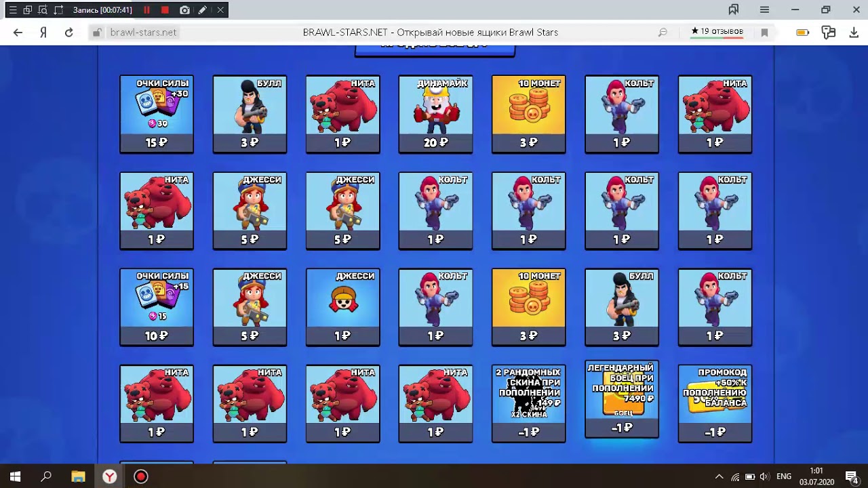Select the Динамайк card priced 20₽

click(435, 115)
